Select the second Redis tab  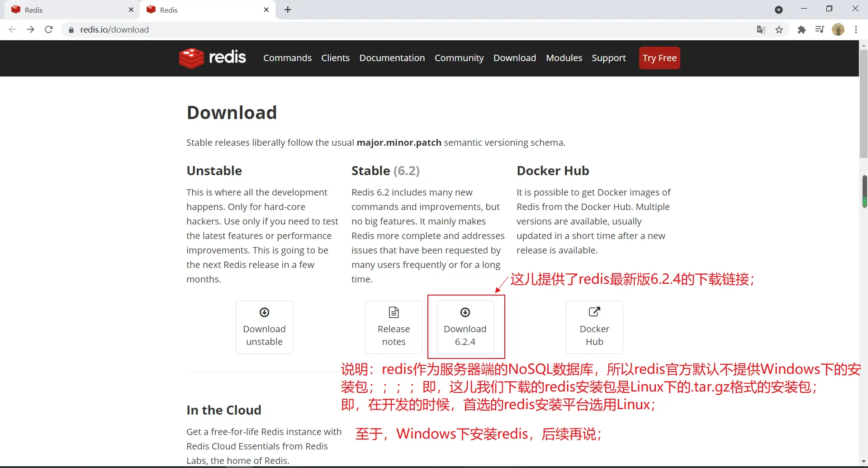(x=207, y=10)
